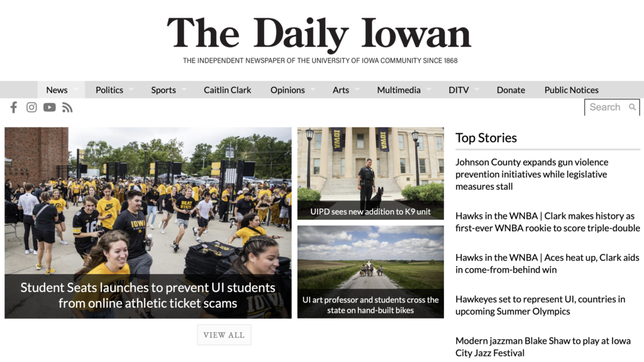Expand the Multimedia dropdown arrow
This screenshot has width=644, height=362.
pyautogui.click(x=429, y=89)
